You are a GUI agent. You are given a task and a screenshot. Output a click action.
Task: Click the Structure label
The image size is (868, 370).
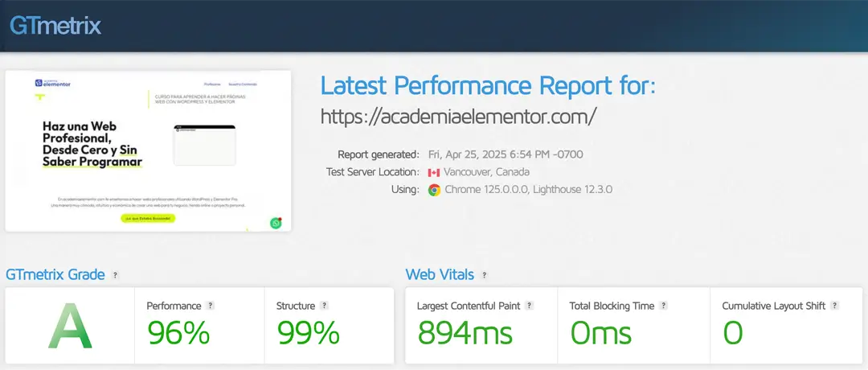296,306
